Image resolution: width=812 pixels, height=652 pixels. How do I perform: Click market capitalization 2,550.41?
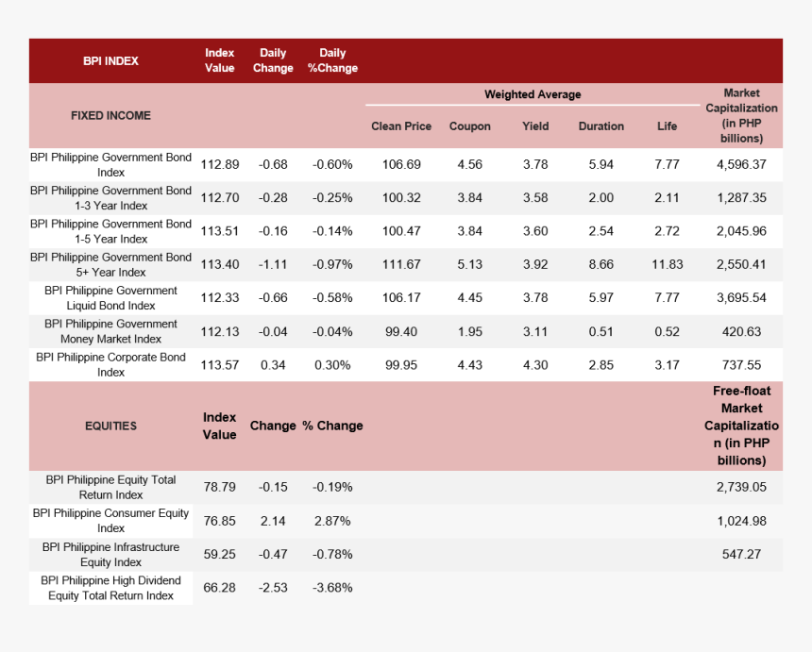[x=741, y=264]
